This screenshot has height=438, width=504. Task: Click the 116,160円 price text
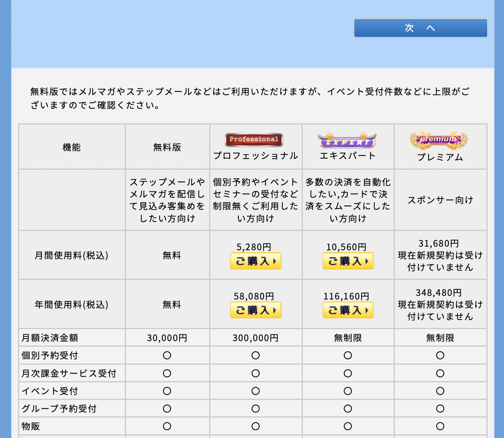(346, 296)
